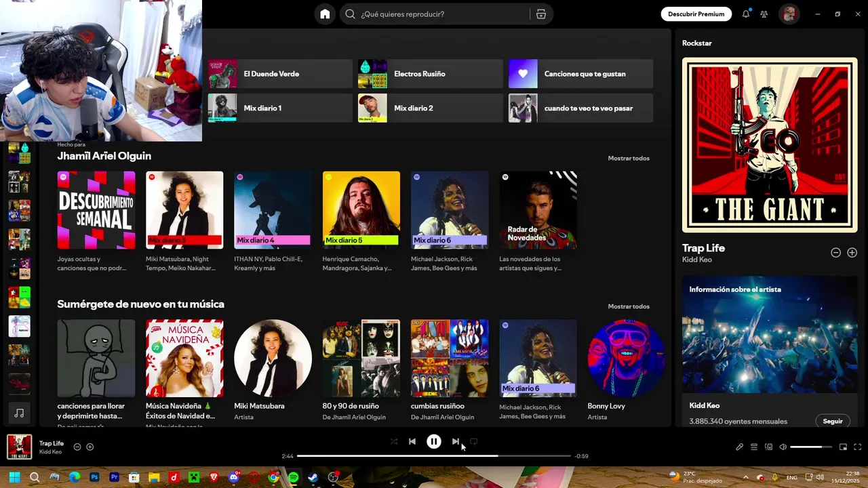868x488 pixels.
Task: Open Friend Activity icon in top bar
Action: [x=764, y=14]
